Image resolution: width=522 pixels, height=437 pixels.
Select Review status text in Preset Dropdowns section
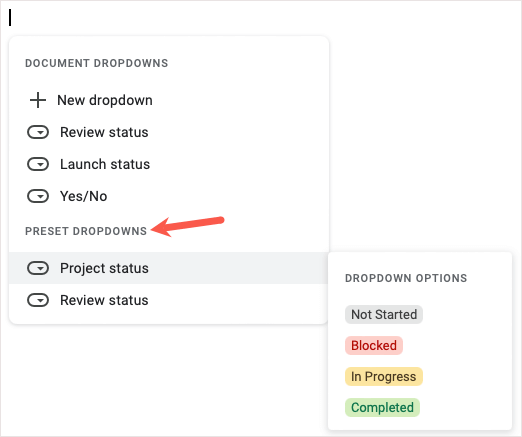[104, 300]
